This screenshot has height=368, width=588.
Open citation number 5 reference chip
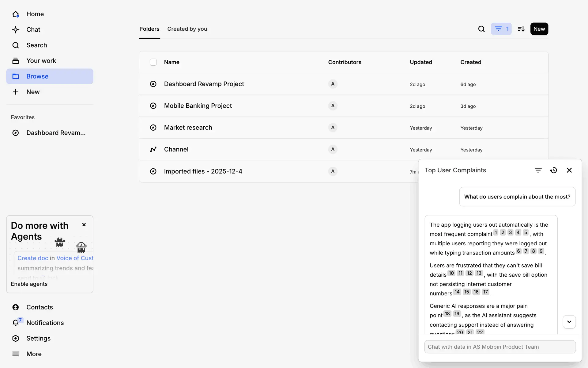(x=526, y=232)
